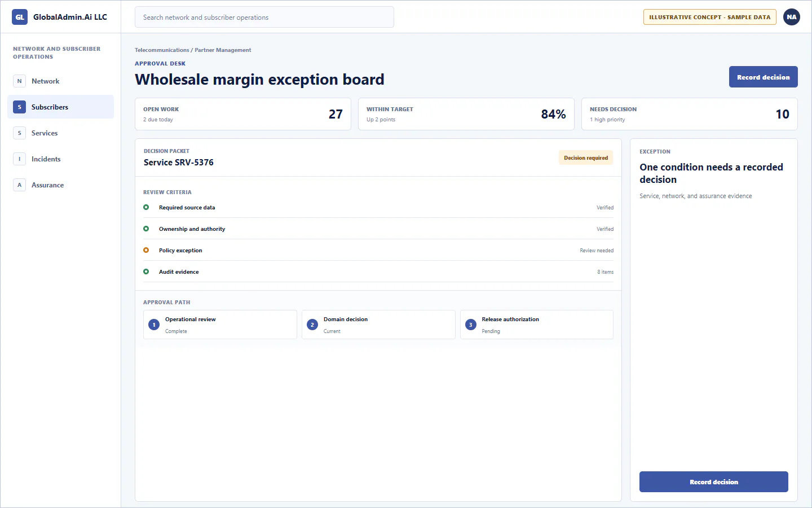Open the Within Target 84% card
Screen dimensions: 812x508
point(466,114)
